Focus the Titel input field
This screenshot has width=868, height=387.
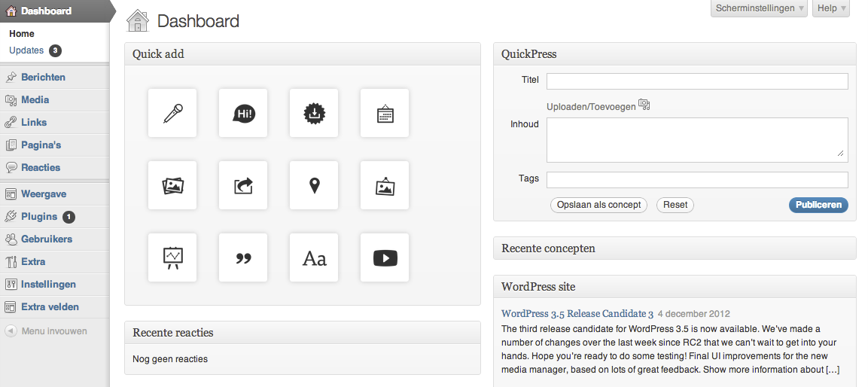pyautogui.click(x=697, y=81)
